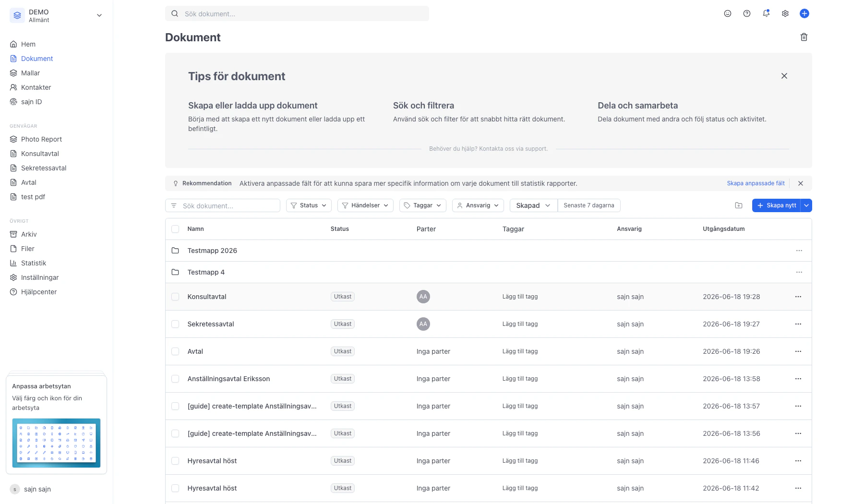Check the Avtal row checkbox
Image resolution: width=864 pixels, height=504 pixels.
pos(175,351)
